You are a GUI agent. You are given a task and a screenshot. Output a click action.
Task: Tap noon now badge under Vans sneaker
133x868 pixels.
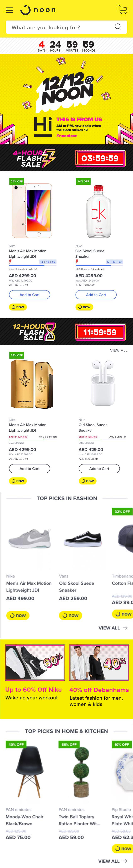(x=70, y=615)
